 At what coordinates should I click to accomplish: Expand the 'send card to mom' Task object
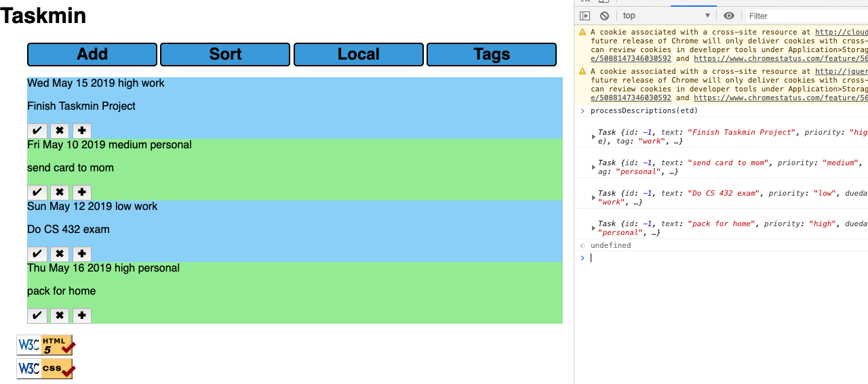tap(593, 167)
